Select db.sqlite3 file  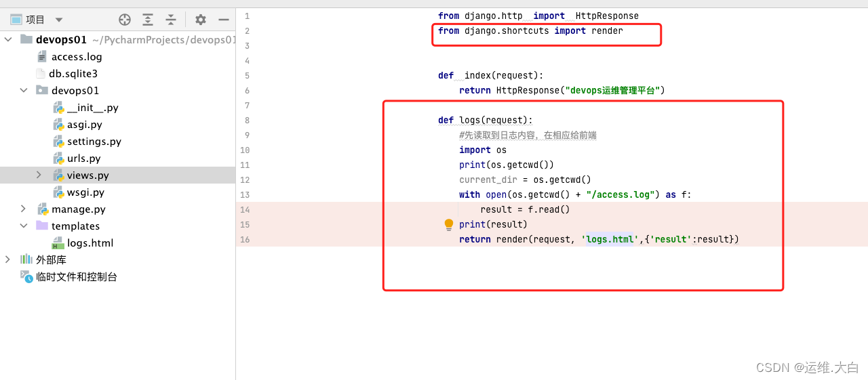[x=73, y=74]
